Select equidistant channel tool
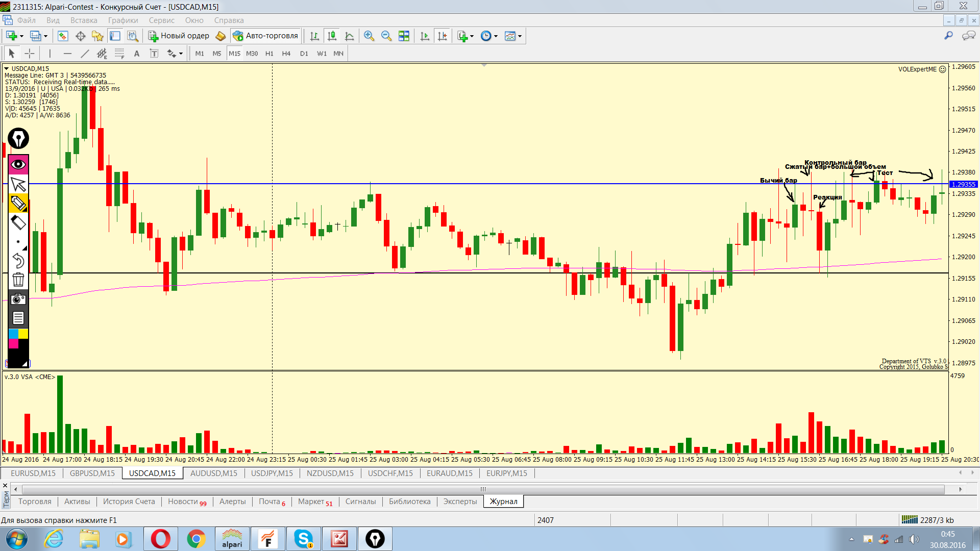 102,54
